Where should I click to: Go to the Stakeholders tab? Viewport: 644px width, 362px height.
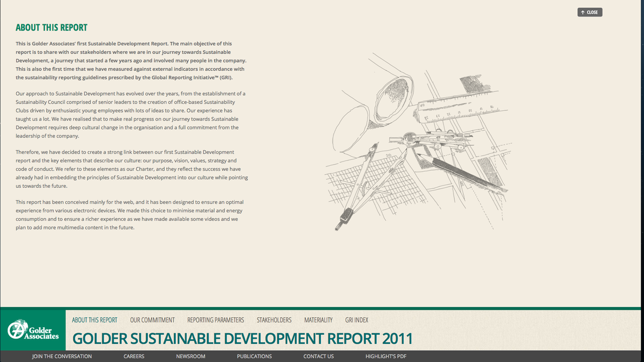point(274,320)
